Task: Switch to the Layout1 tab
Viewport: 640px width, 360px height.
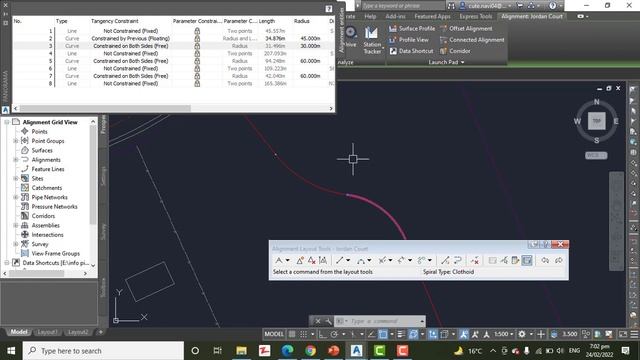Action: pos(47,332)
